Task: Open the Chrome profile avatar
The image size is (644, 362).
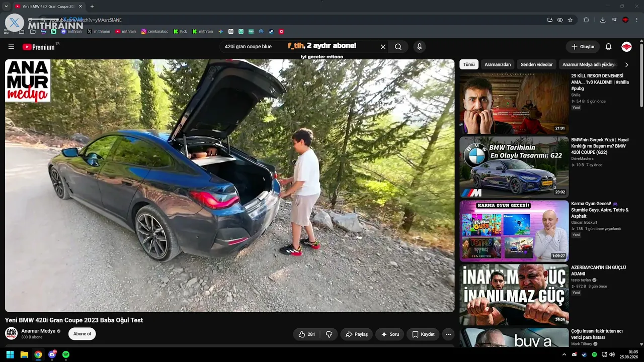Action: 625,20
